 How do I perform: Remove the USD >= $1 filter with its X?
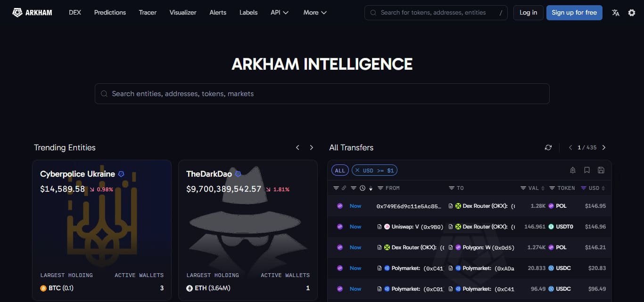pyautogui.click(x=357, y=170)
